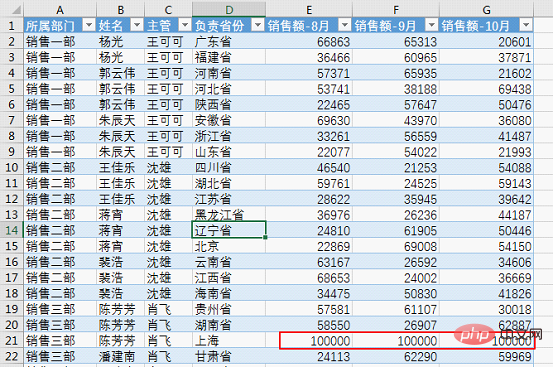Select column A header
553x367 pixels.
[x=60, y=10]
